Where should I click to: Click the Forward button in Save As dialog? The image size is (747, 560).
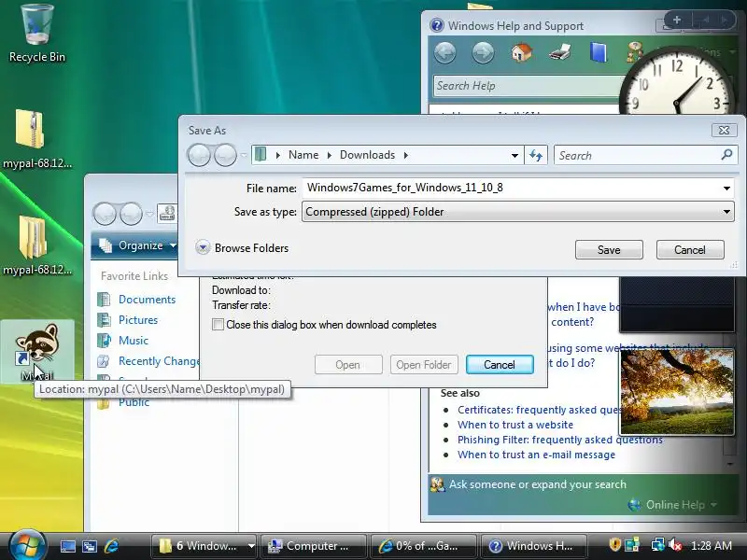click(x=225, y=155)
